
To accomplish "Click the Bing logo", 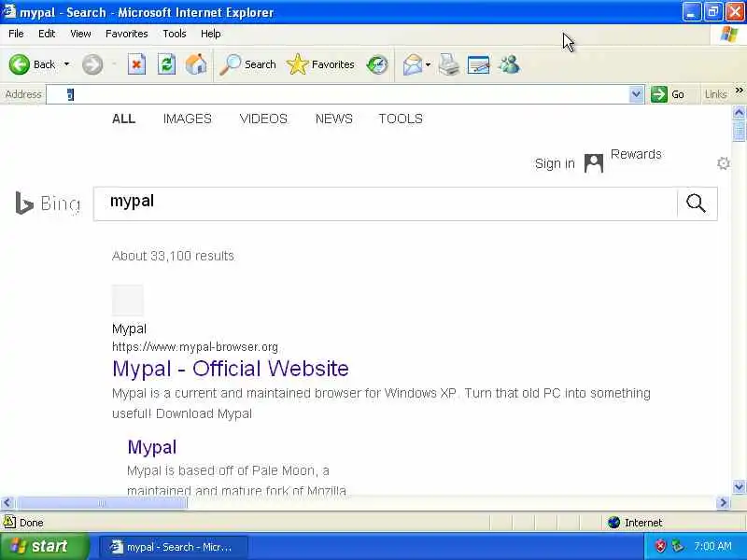I will [48, 203].
